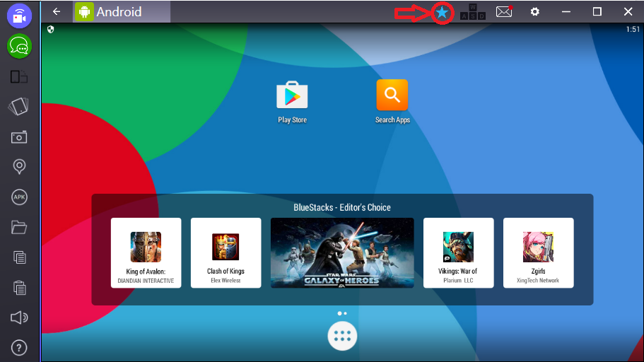The image size is (644, 362).
Task: Open the all apps drawer button
Action: pyautogui.click(x=342, y=336)
